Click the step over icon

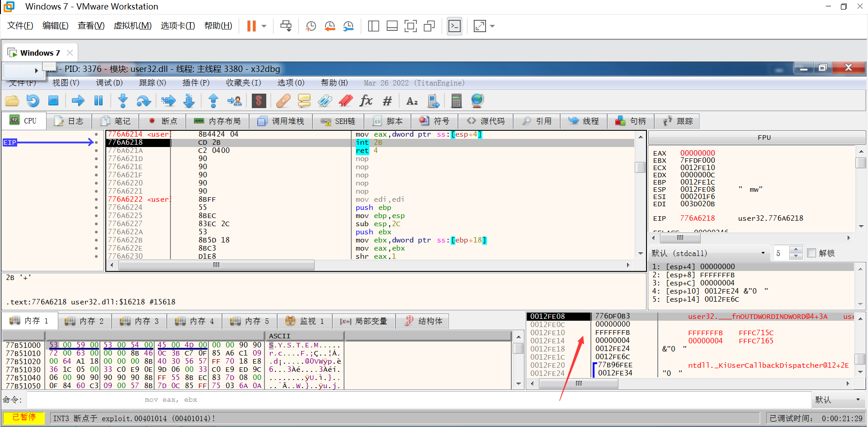(144, 101)
